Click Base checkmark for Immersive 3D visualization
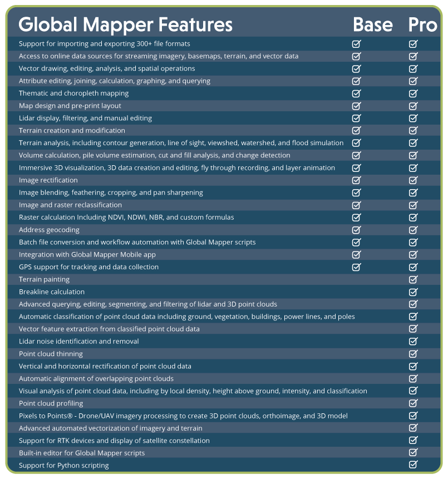Image resolution: width=448 pixels, height=479 pixels. coord(356,168)
